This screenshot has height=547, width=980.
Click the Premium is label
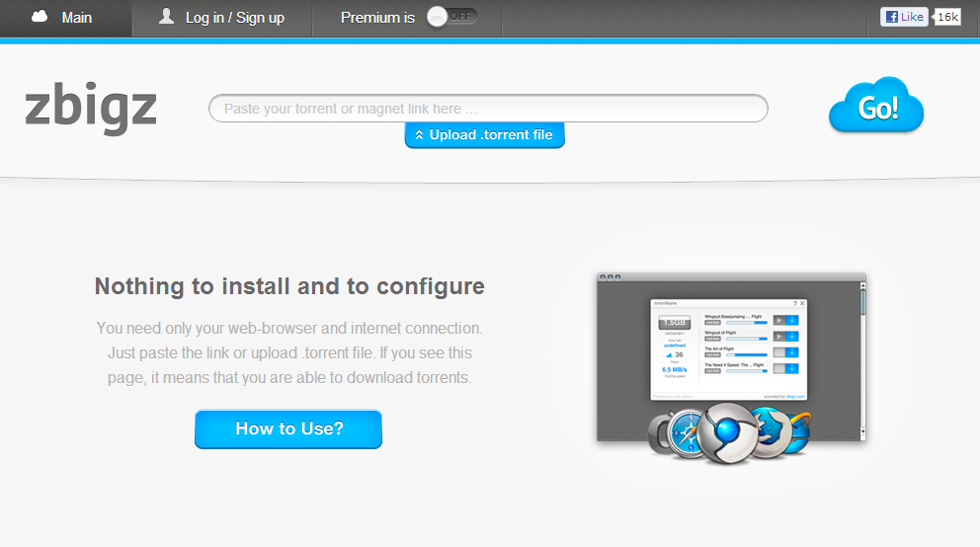click(377, 18)
